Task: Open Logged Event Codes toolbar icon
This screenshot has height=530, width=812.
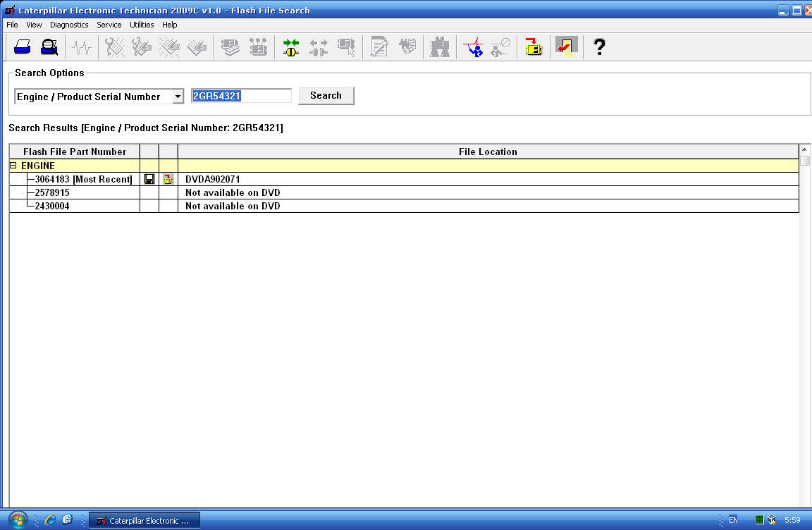Action: pyautogui.click(x=197, y=47)
